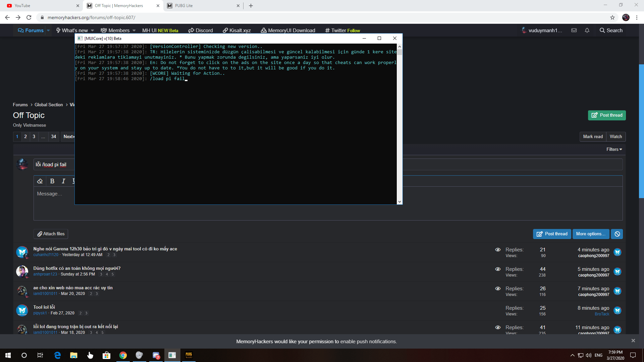Dismiss the push notification banner
This screenshot has width=644, height=362.
(x=633, y=341)
